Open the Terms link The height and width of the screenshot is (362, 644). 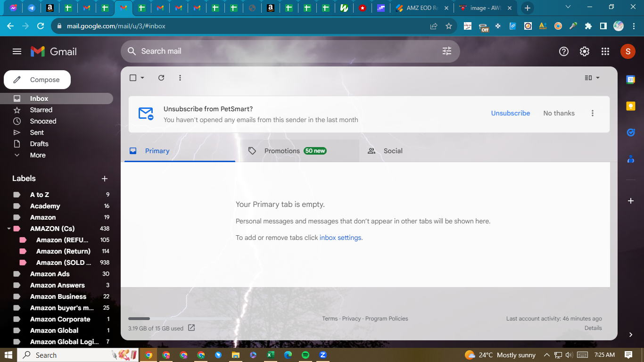[330, 319]
